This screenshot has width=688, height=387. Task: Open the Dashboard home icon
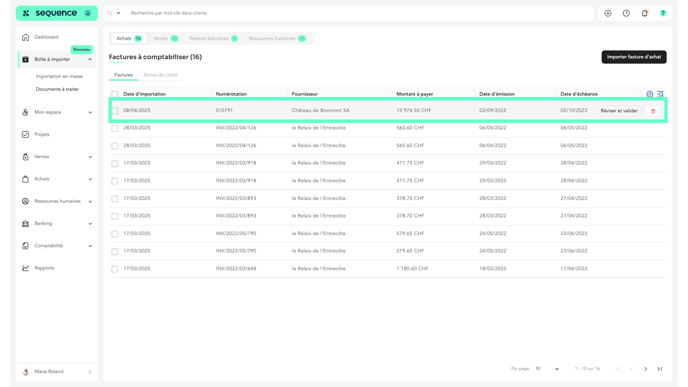click(25, 37)
